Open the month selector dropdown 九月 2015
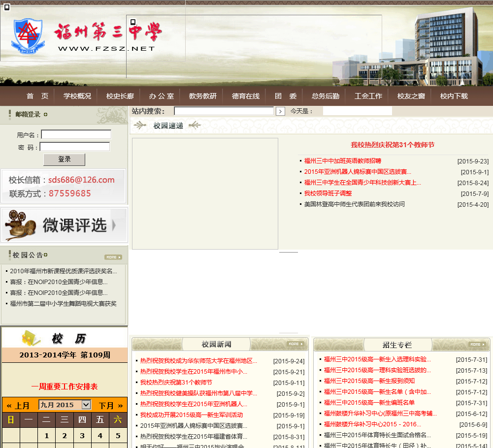This screenshot has height=448, width=493. [x=65, y=405]
